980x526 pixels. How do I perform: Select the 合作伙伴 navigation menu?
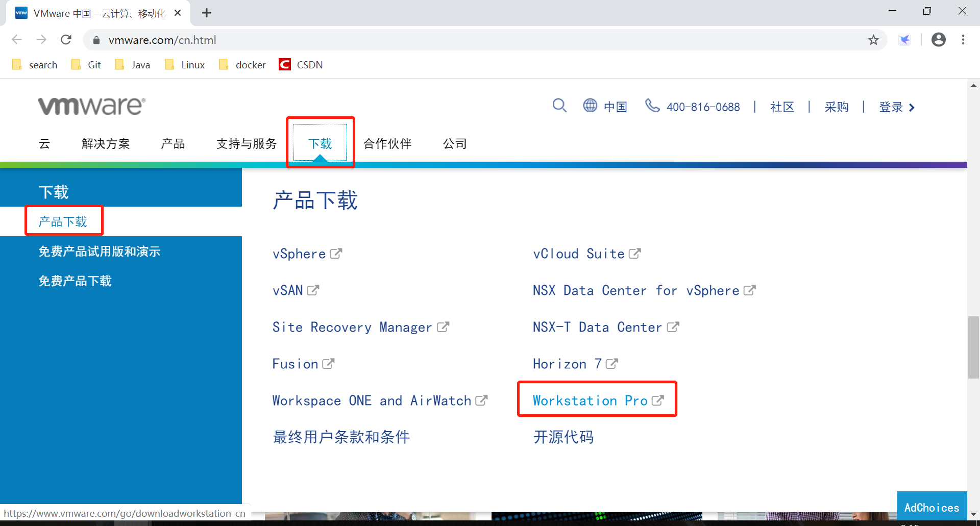coord(387,143)
